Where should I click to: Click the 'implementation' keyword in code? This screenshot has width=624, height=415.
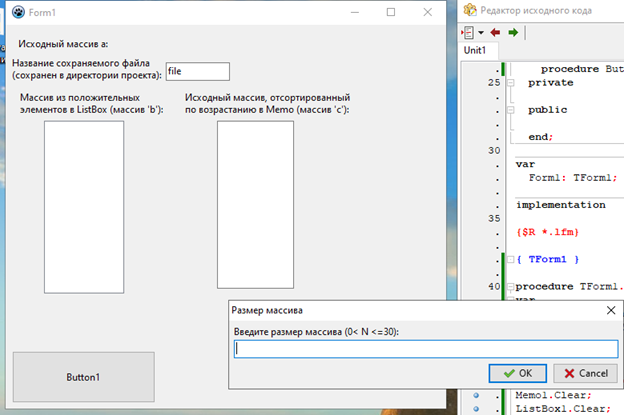coord(561,205)
